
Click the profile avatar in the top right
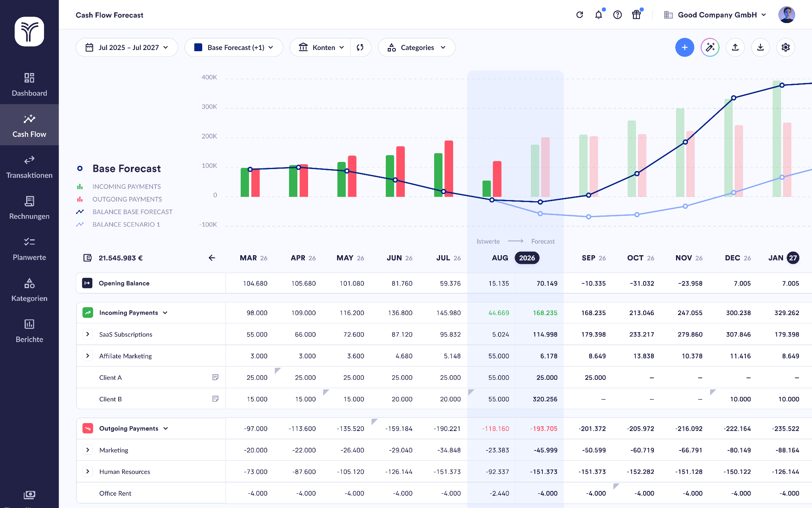tap(787, 14)
